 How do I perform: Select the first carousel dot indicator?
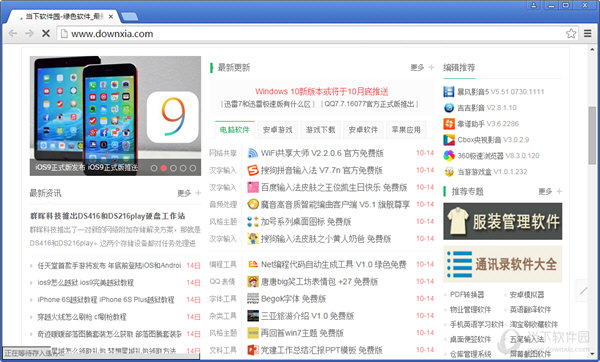(x=154, y=168)
